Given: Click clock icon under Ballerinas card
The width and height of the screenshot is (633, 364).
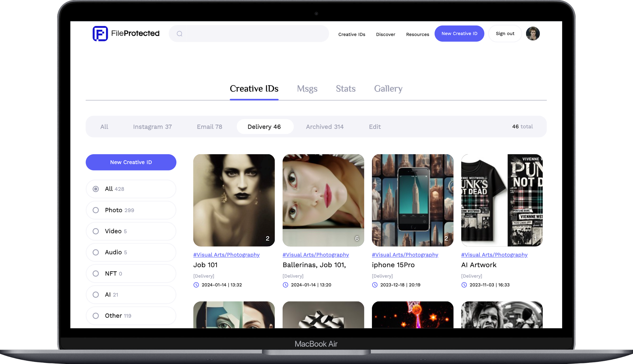Looking at the screenshot, I should [x=285, y=285].
